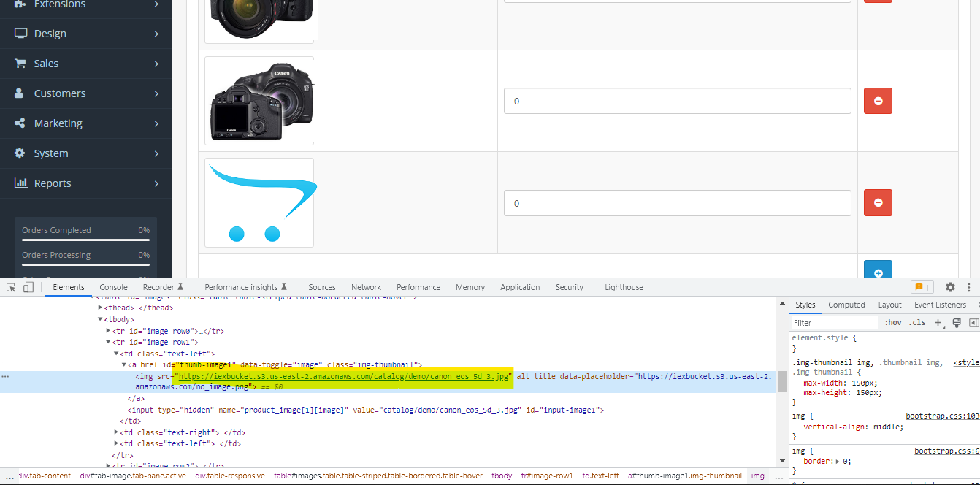The image size is (980, 485).
Task: Expand the image-row0 tr node
Action: (x=109, y=331)
